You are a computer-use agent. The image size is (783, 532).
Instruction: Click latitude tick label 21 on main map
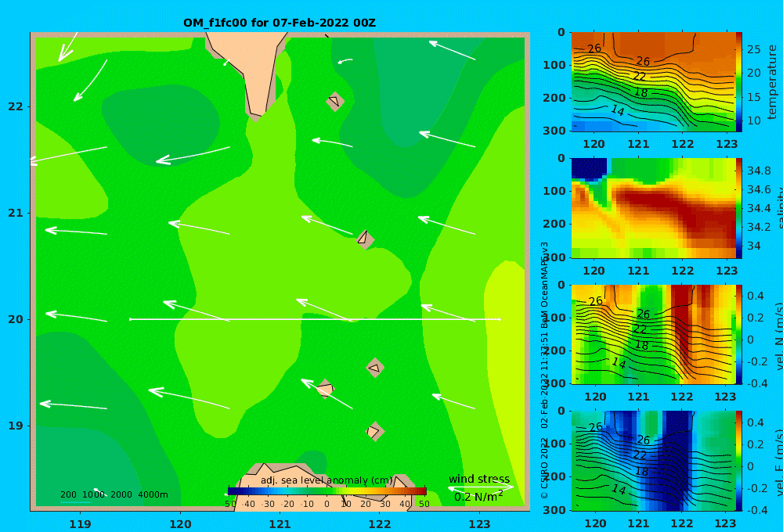coord(16,213)
